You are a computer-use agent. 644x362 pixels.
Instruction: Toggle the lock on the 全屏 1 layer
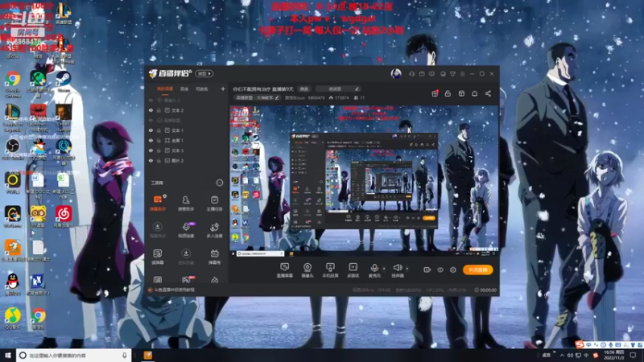pyautogui.click(x=159, y=140)
